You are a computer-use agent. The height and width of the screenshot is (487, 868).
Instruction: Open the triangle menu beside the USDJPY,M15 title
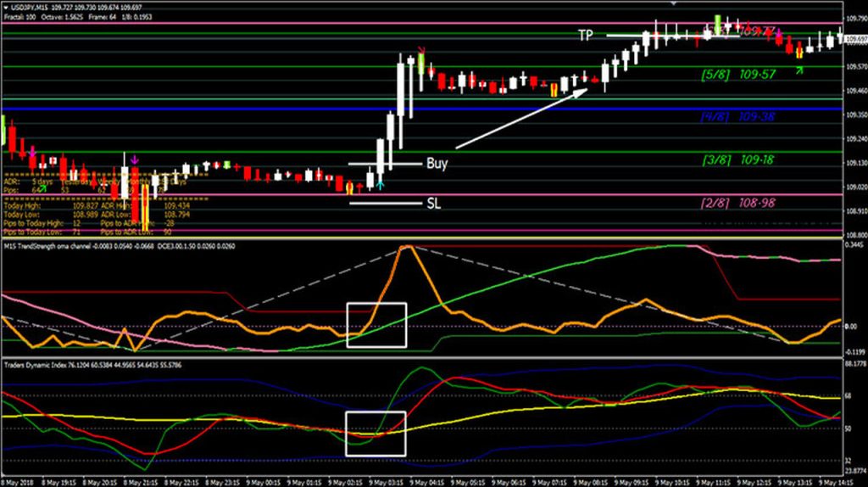(x=4, y=9)
